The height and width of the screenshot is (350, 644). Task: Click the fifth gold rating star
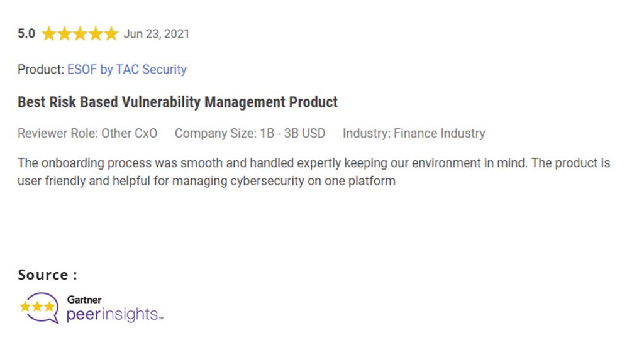tap(111, 34)
